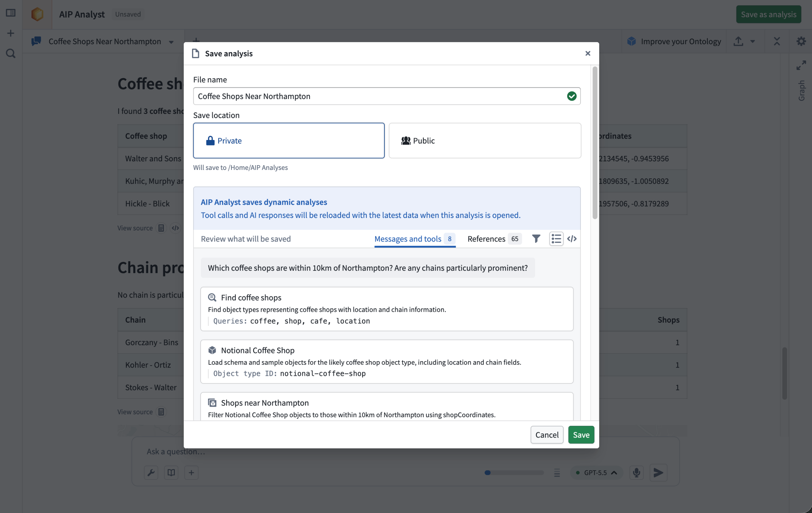Screen dimensions: 812x513
Task: Close the Save analysis dialog
Action: (588, 53)
